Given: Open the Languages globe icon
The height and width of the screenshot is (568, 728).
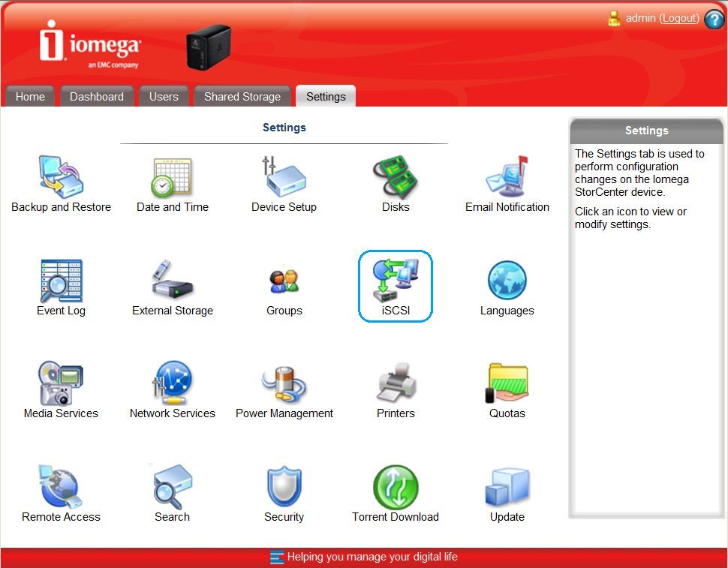Looking at the screenshot, I should (507, 281).
